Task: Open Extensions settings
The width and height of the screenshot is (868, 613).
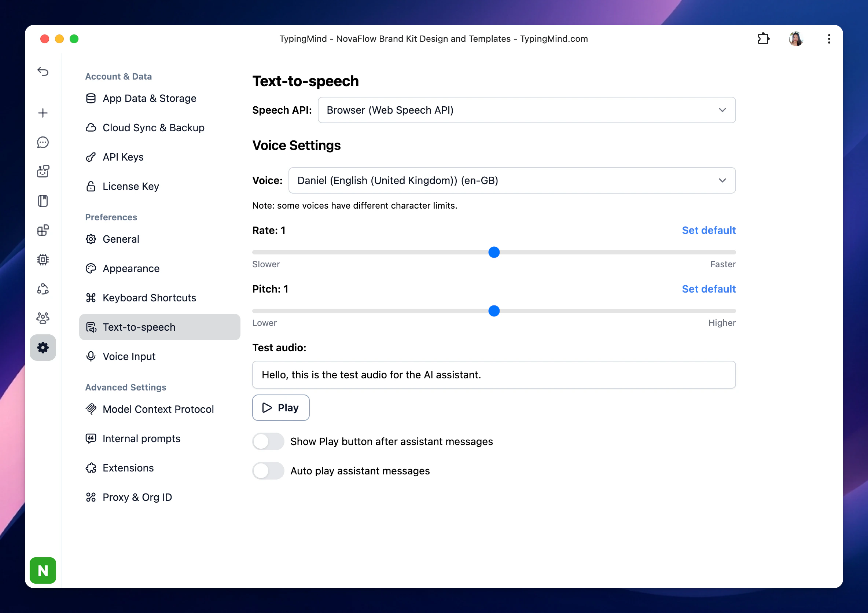Action: (159, 468)
